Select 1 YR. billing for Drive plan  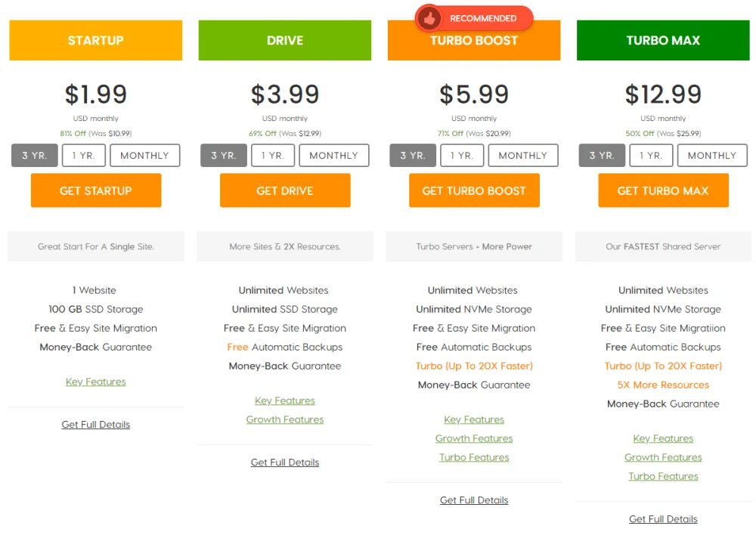(273, 156)
